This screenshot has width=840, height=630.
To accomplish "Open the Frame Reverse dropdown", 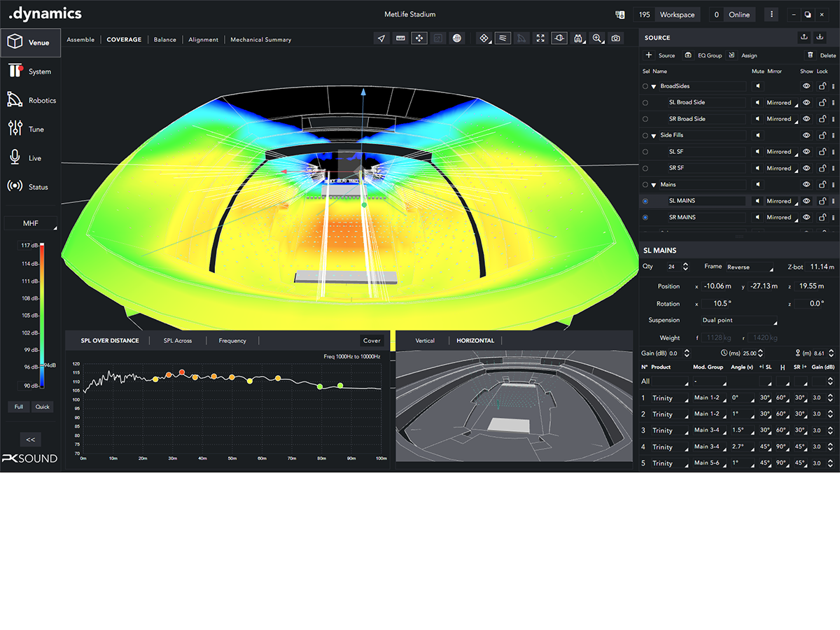I will coord(750,267).
